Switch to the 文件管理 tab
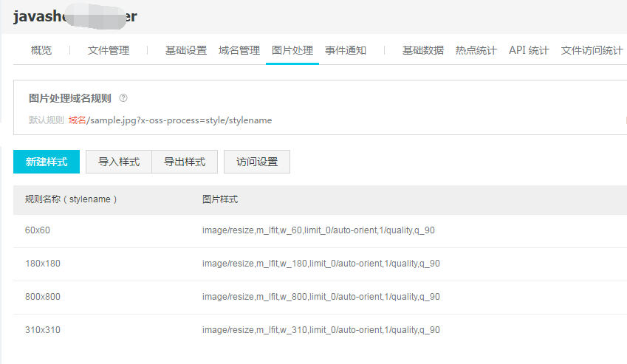The image size is (627, 364). point(108,50)
